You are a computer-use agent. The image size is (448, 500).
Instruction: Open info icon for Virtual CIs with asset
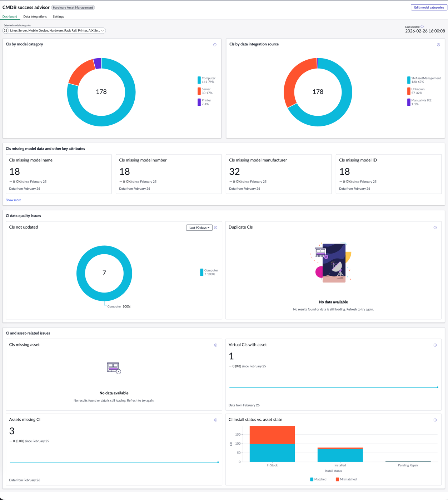click(x=435, y=345)
